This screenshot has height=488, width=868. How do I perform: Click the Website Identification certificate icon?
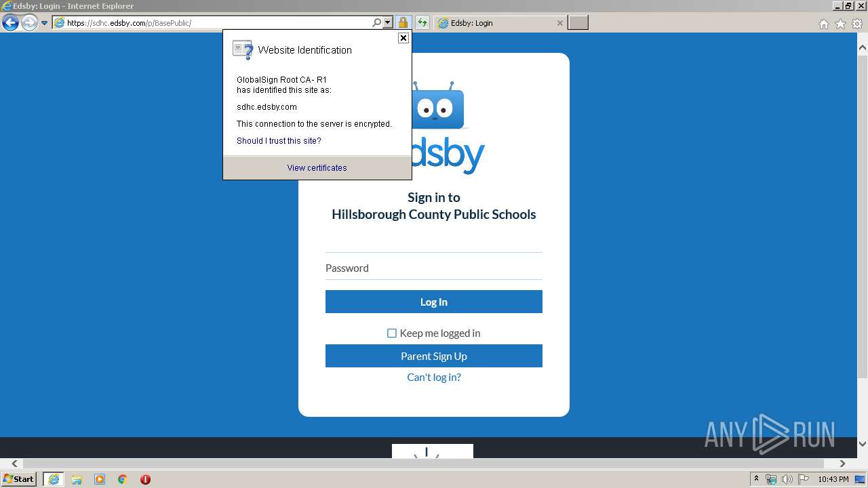point(242,49)
